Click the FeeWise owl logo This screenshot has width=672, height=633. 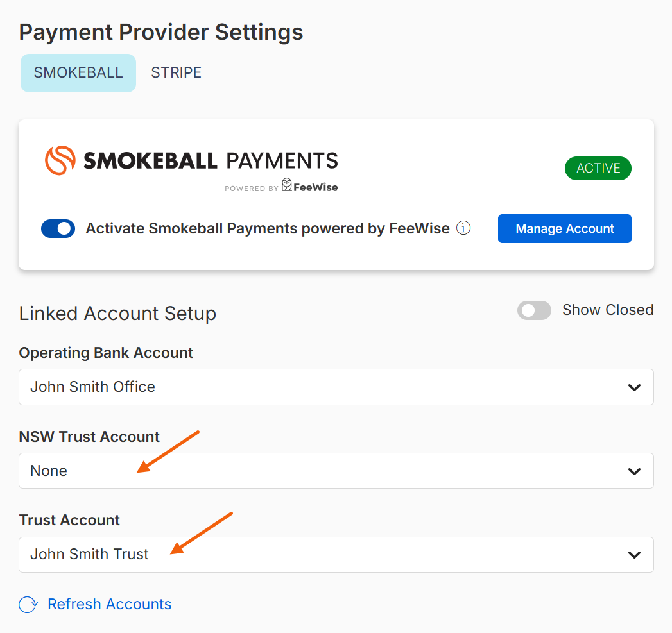coord(287,186)
